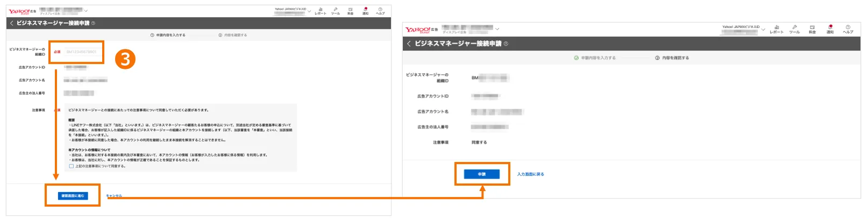Image resolution: width=868 pixels, height=219 pixels.
Task: Open ヘルプ icon in left screenshot header
Action: (380, 11)
